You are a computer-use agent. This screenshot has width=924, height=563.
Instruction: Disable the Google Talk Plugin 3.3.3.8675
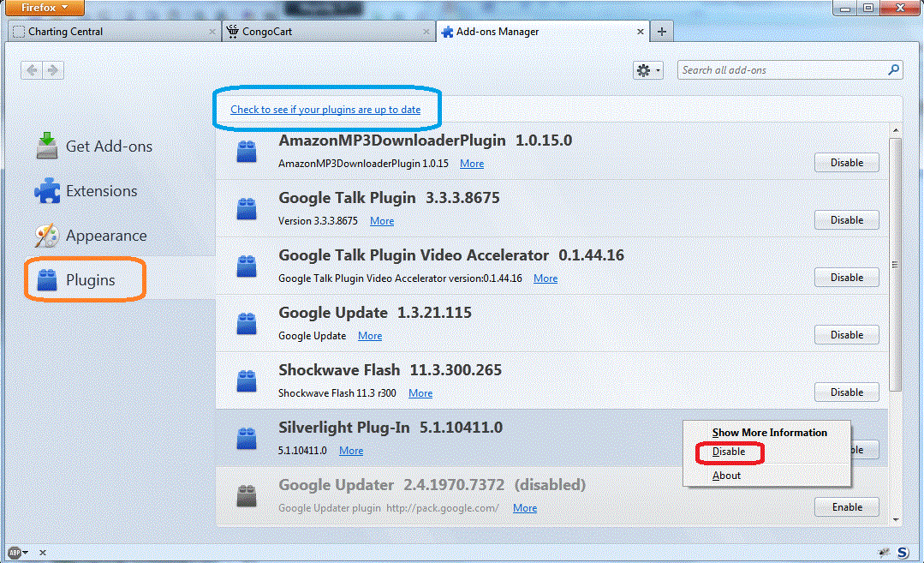(847, 220)
